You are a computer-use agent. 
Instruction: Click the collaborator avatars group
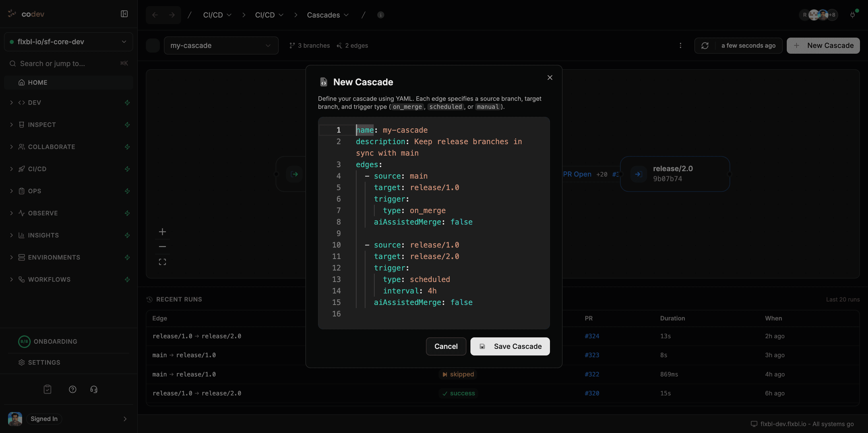[818, 15]
